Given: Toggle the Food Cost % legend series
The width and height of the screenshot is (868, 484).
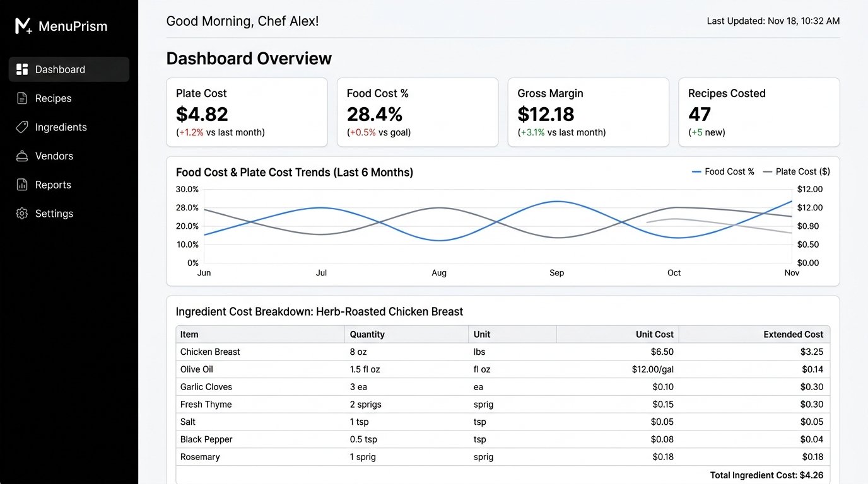Looking at the screenshot, I should click(723, 171).
